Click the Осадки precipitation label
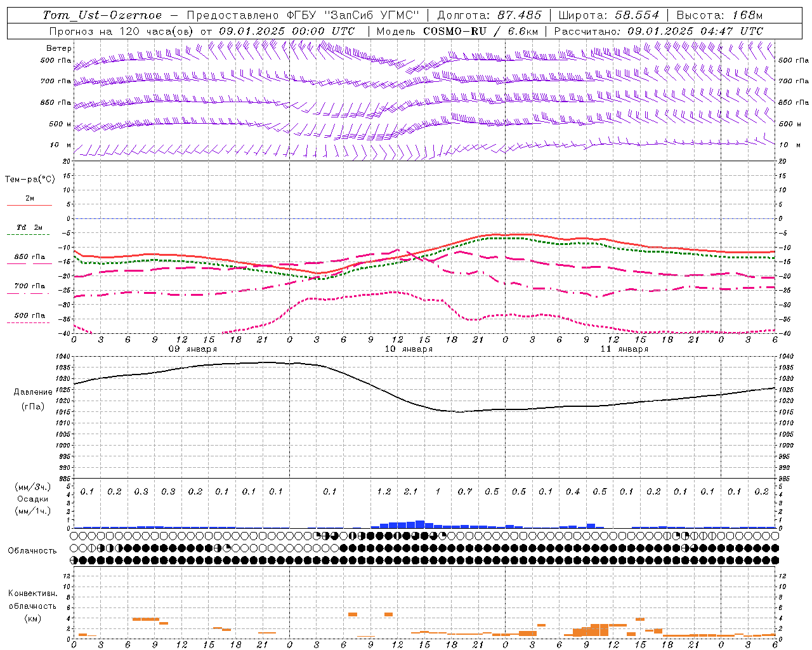The height and width of the screenshot is (650, 812). pyautogui.click(x=33, y=499)
